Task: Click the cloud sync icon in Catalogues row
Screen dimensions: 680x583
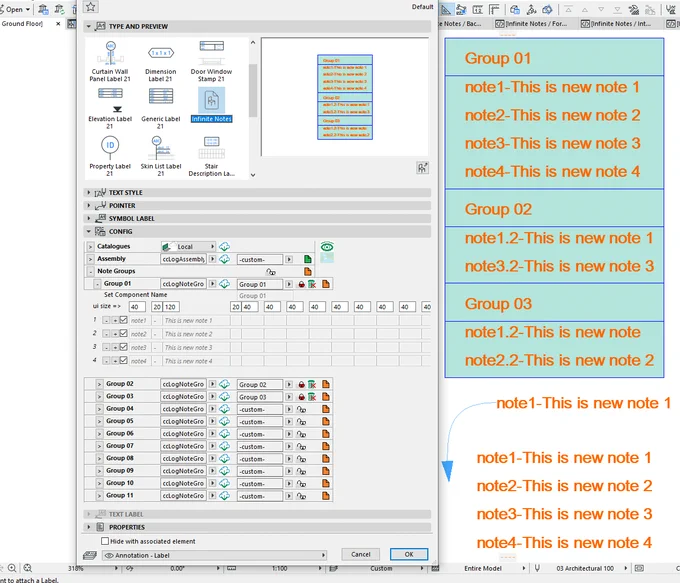Action: [224, 247]
